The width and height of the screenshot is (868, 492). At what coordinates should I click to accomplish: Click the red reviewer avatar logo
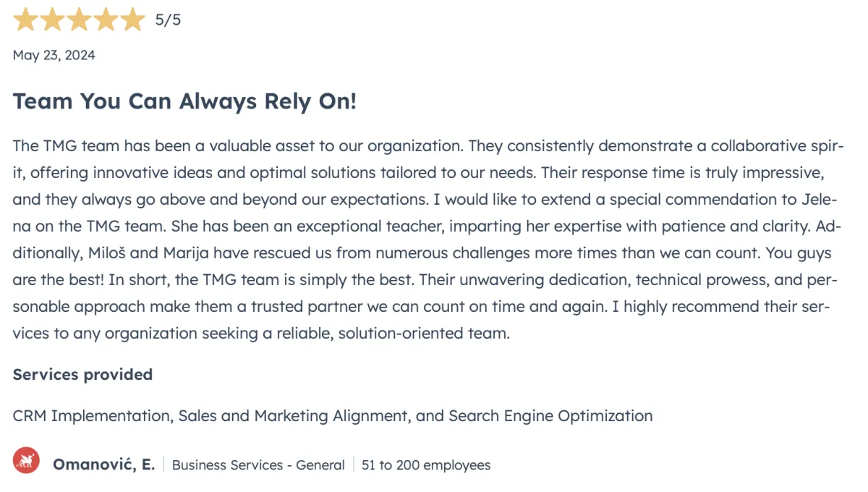(26, 460)
